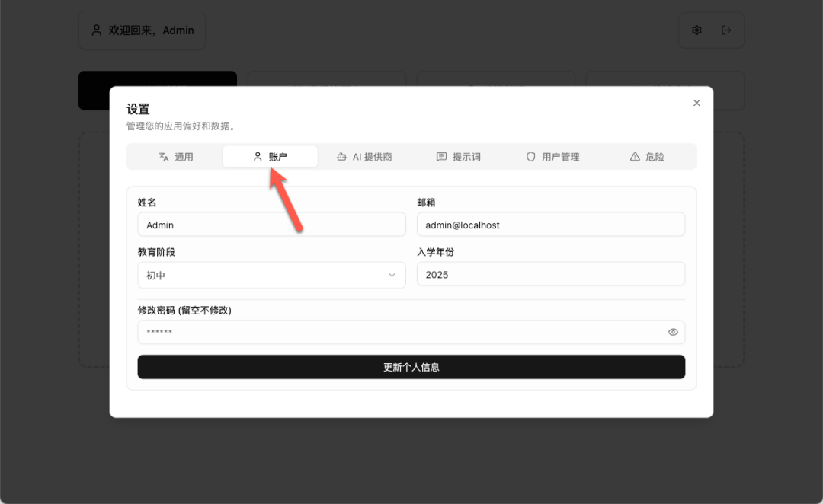Click the 危险 warning triangle icon
This screenshot has width=823, height=504.
click(x=635, y=156)
